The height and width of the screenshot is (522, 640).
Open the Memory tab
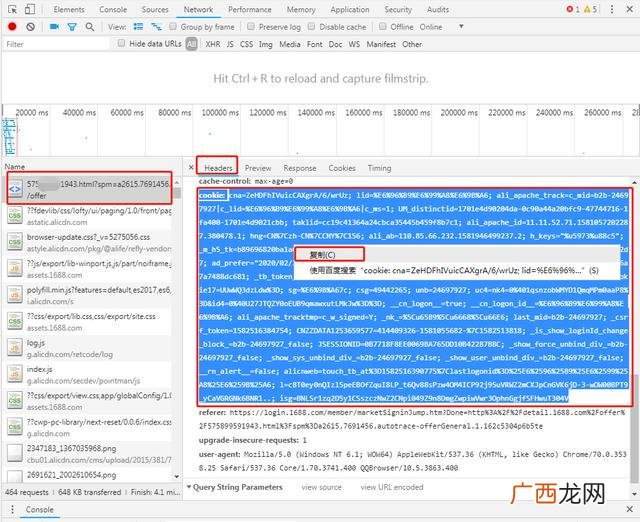click(301, 9)
